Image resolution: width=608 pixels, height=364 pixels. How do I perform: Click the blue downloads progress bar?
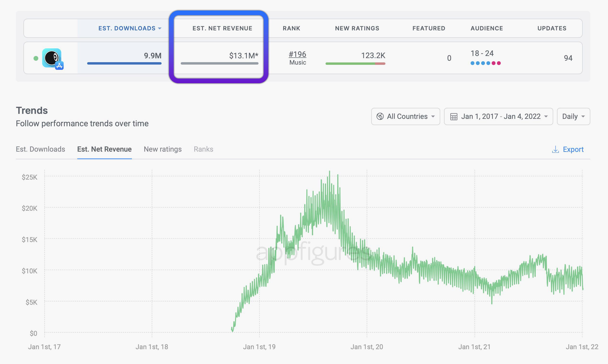click(124, 64)
